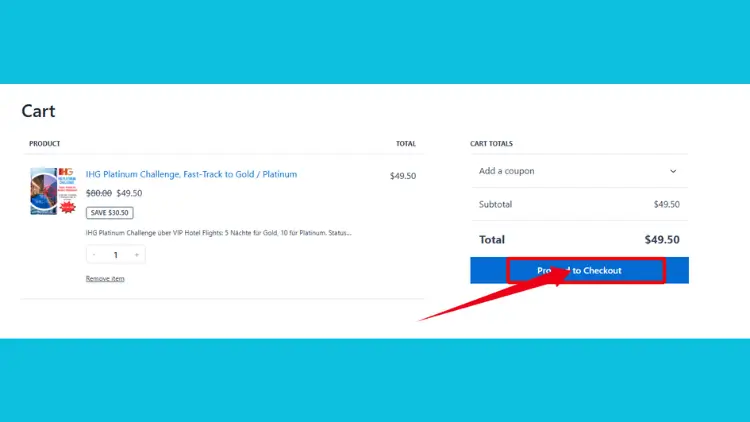The height and width of the screenshot is (422, 750).
Task: Click the bold Total amount $49.50
Action: pos(662,240)
